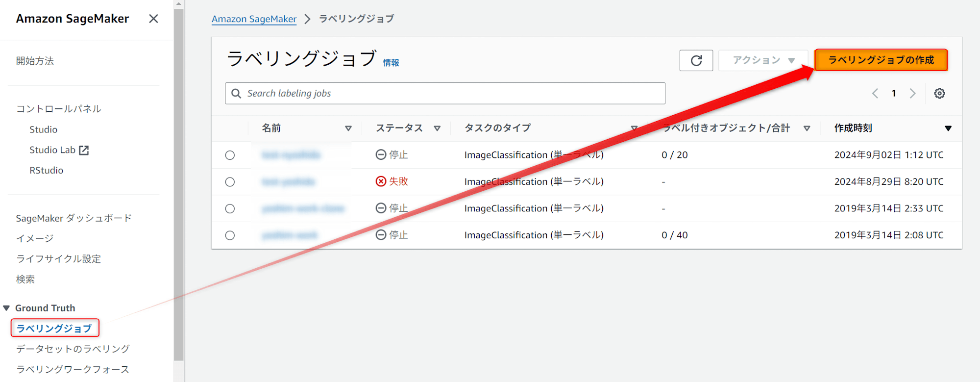Open table preferences gear icon

point(939,93)
